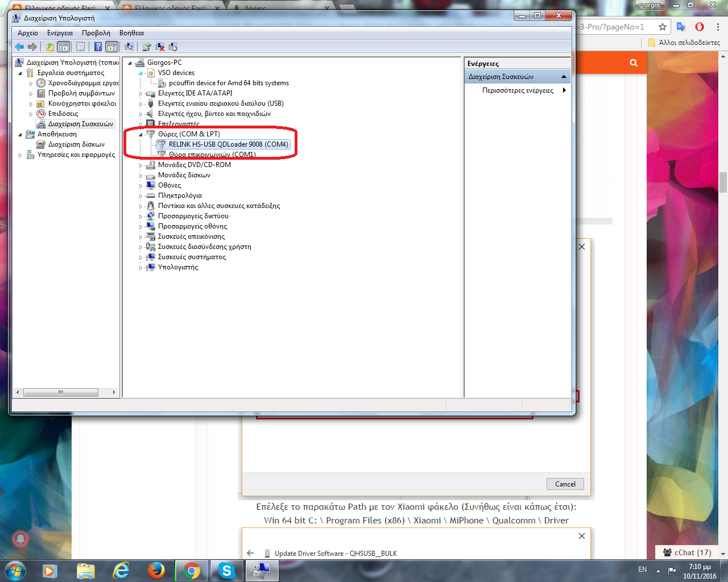
Task: Select the Giorgos-PC root node
Action: [164, 63]
